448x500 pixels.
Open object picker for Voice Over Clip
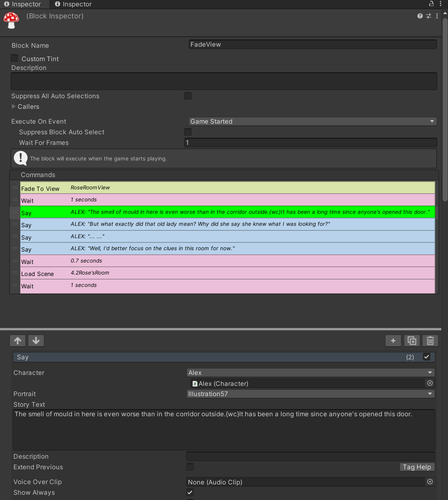coord(430,482)
